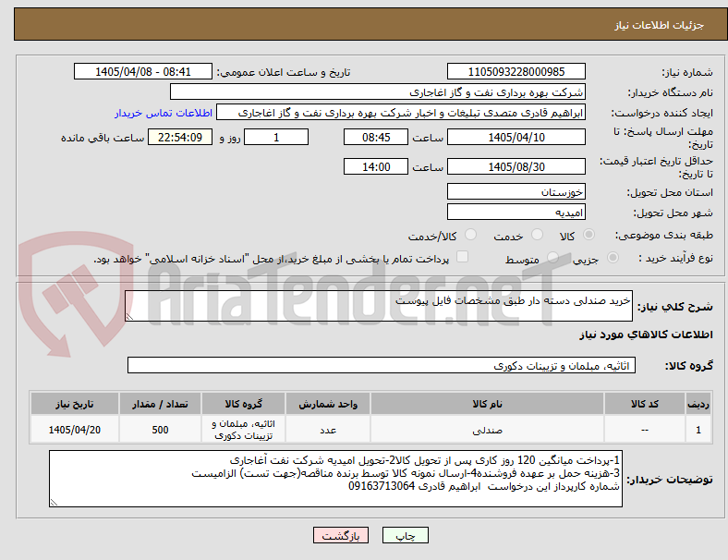Select the خدمت radio button
Image resolution: width=728 pixels, height=560 pixels.
point(537,235)
